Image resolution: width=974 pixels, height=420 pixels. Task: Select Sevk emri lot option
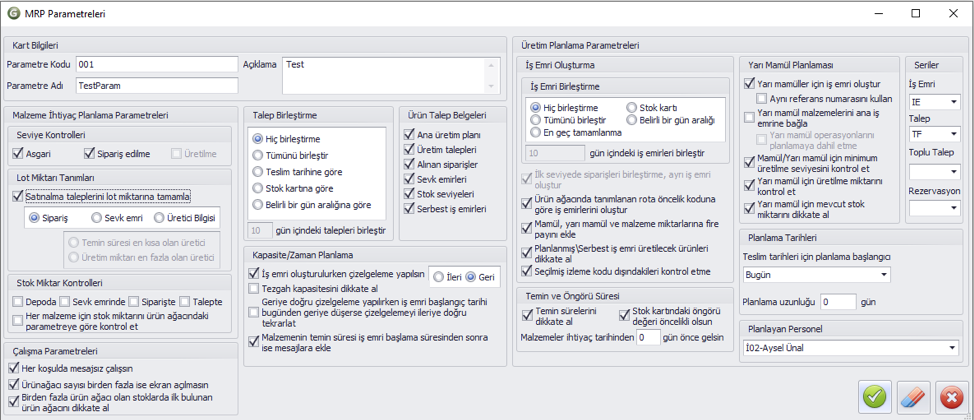pos(96,217)
